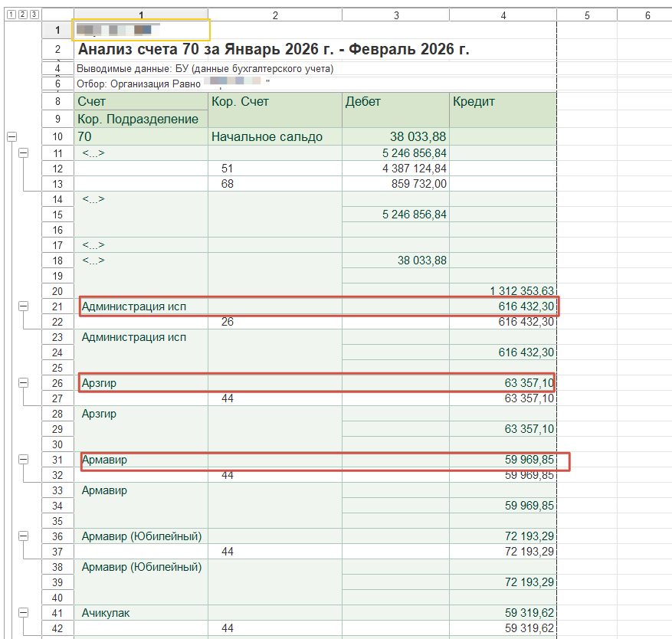Click the Кор. Счет header cell
The width and height of the screenshot is (672, 639).
tap(275, 110)
